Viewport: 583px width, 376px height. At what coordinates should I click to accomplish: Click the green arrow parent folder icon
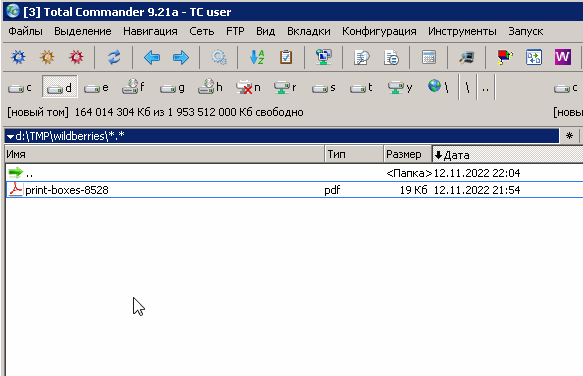click(15, 173)
